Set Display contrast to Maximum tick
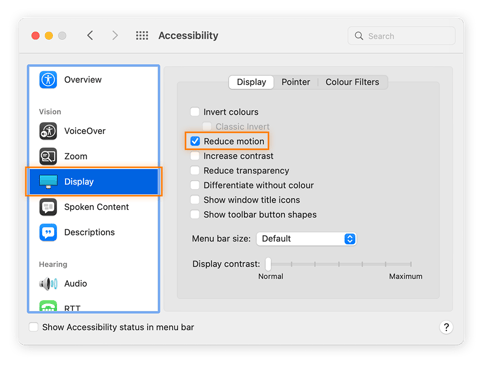The width and height of the screenshot is (482, 365). tap(411, 264)
